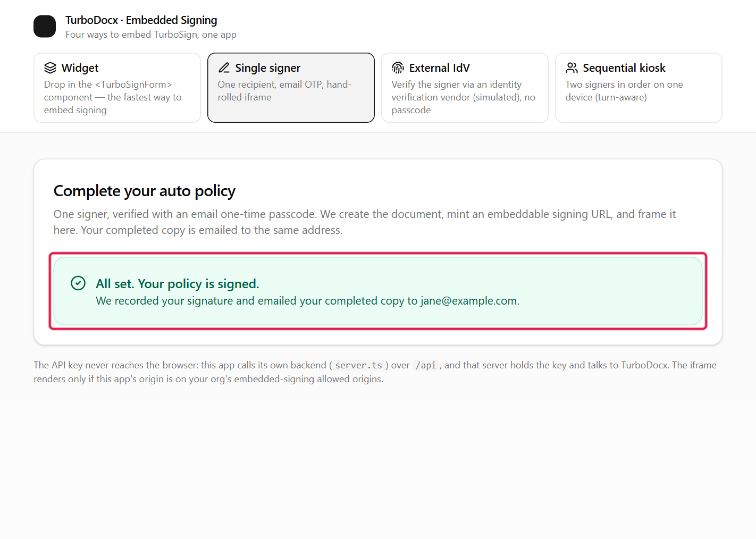
Task: Click the TurboDocx black logo square
Action: pyautogui.click(x=45, y=27)
